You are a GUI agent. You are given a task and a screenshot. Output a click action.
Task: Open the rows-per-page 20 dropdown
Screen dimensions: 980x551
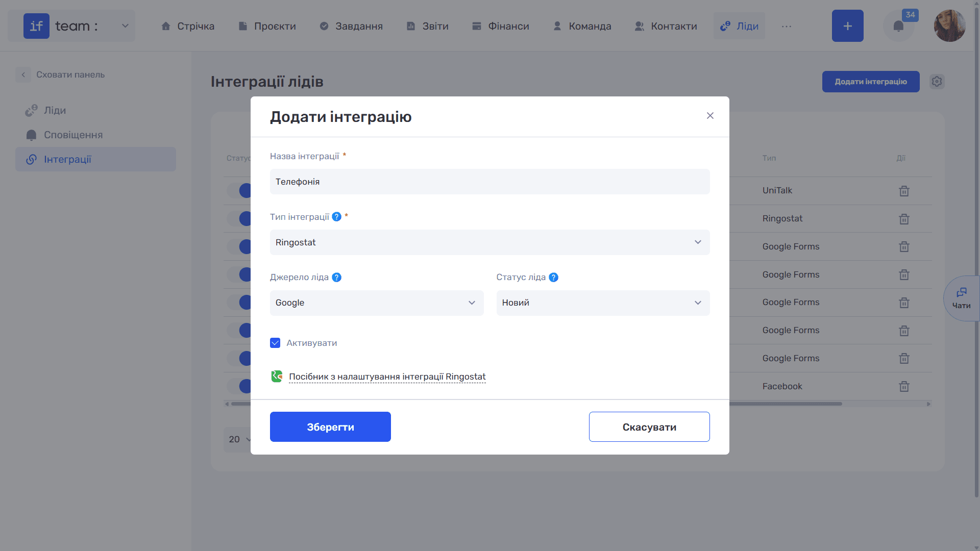click(238, 439)
